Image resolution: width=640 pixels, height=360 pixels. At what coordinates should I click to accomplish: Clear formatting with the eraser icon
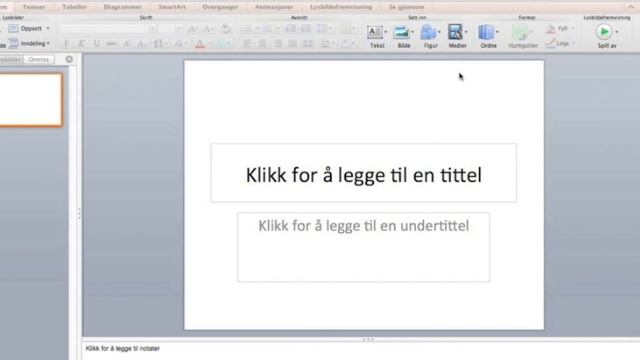[x=226, y=29]
